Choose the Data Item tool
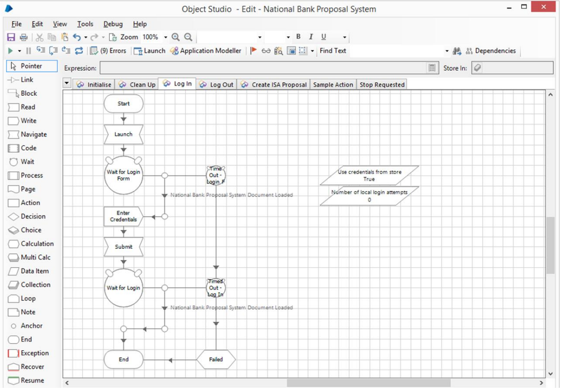Viewport: 561px width, 392px height. pyautogui.click(x=28, y=271)
